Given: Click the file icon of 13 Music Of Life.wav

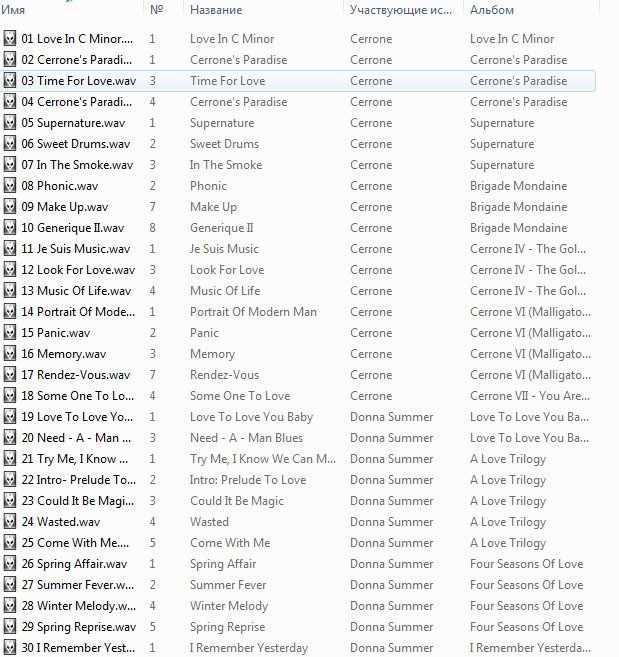Looking at the screenshot, I should (x=10, y=290).
